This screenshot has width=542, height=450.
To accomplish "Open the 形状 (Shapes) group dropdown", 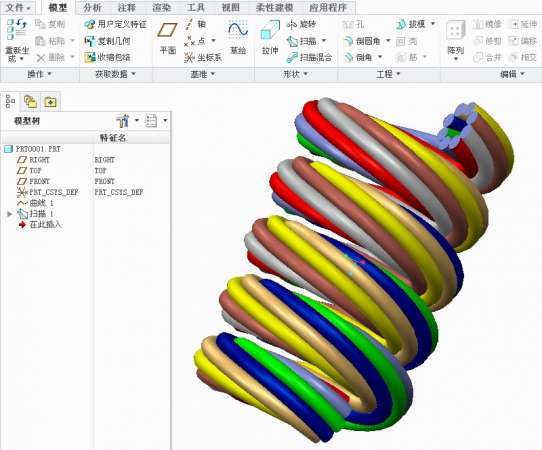I will pos(295,74).
